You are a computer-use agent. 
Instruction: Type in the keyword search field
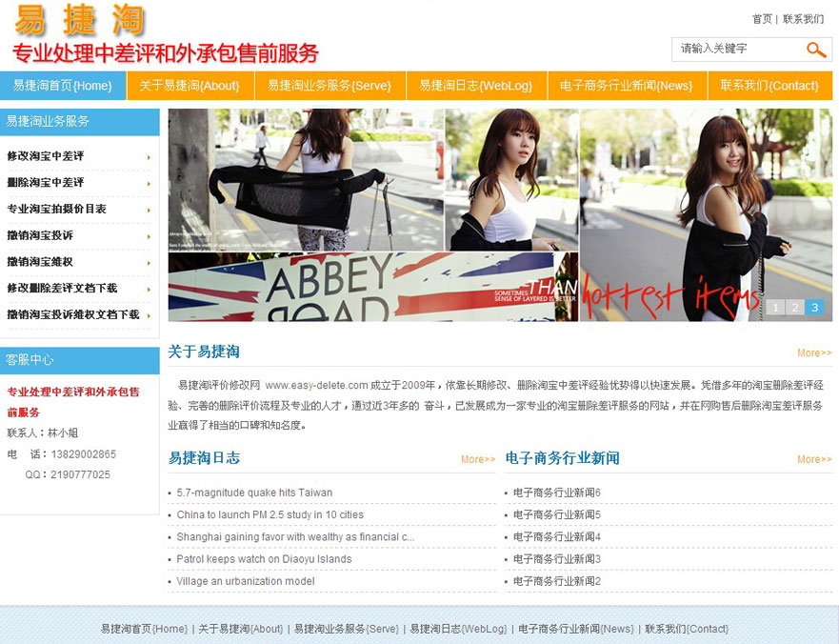(x=735, y=49)
